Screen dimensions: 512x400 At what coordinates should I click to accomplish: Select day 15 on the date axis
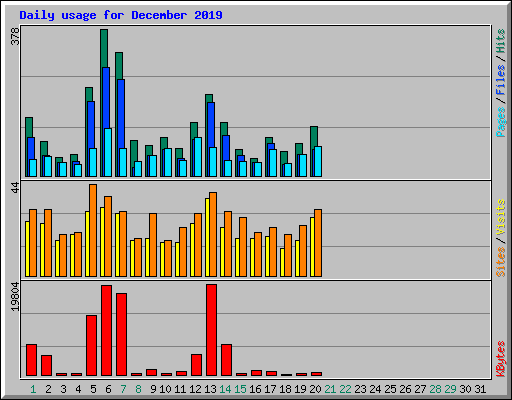point(240,389)
